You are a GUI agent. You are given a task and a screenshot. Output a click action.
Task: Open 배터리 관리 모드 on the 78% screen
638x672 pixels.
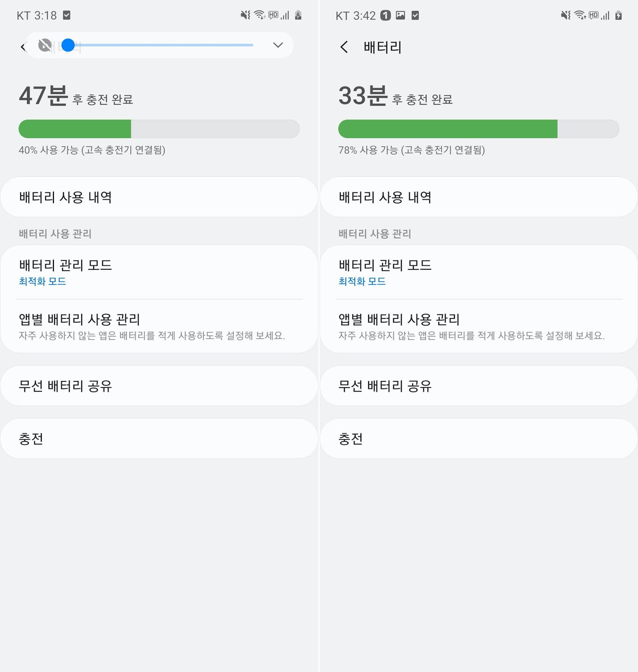478,272
